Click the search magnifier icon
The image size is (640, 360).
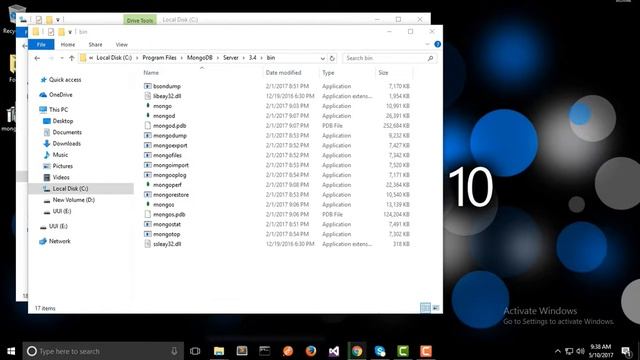tap(430, 58)
